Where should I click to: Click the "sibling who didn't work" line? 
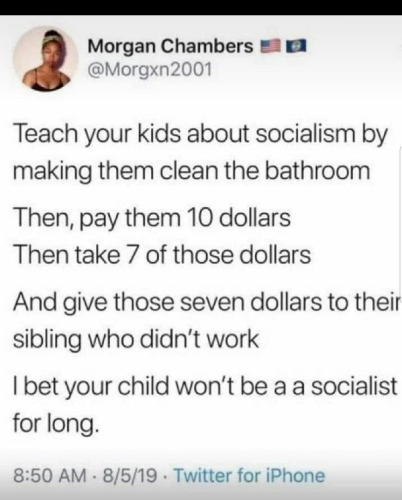click(136, 339)
